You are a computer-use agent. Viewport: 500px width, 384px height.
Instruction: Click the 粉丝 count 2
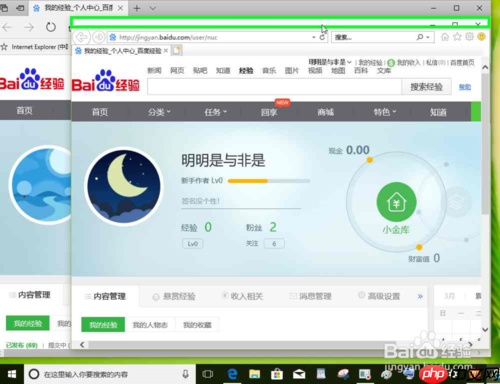tap(273, 227)
